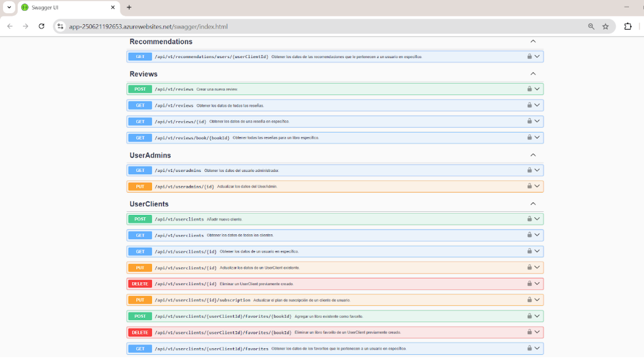Click description 'Añadir nuevo cliente.'
This screenshot has height=359, width=644.
(x=224, y=219)
